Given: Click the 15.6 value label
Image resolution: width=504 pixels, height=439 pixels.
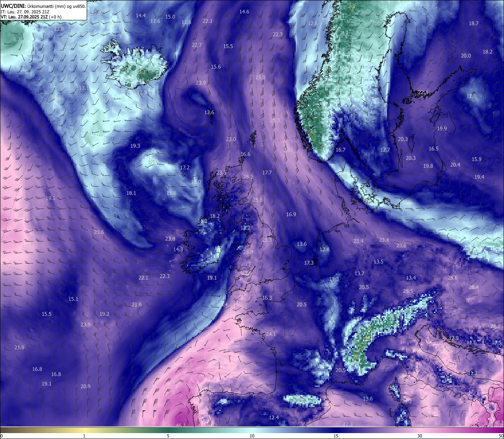Looking at the screenshot, I should point(216,67).
